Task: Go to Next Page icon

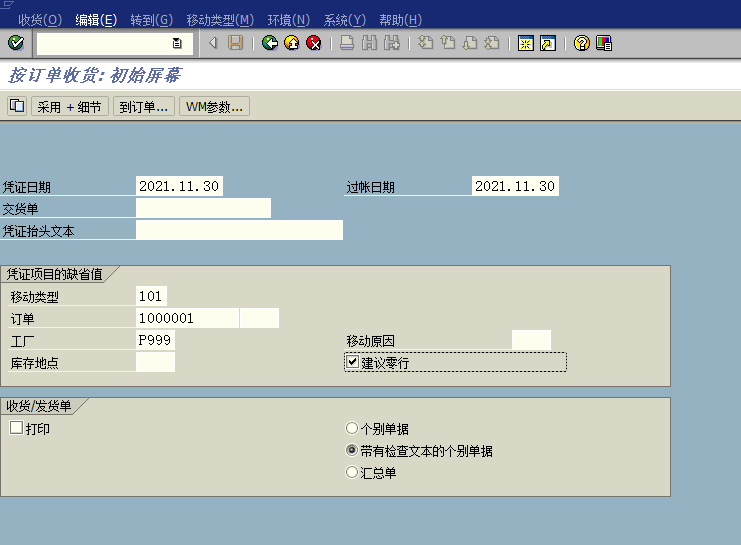Action: pos(470,43)
